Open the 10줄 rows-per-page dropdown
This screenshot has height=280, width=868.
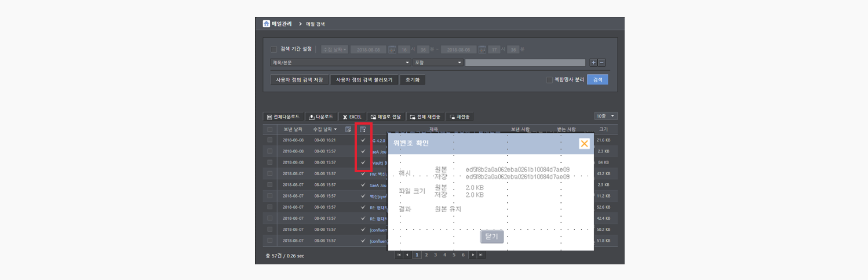[606, 117]
